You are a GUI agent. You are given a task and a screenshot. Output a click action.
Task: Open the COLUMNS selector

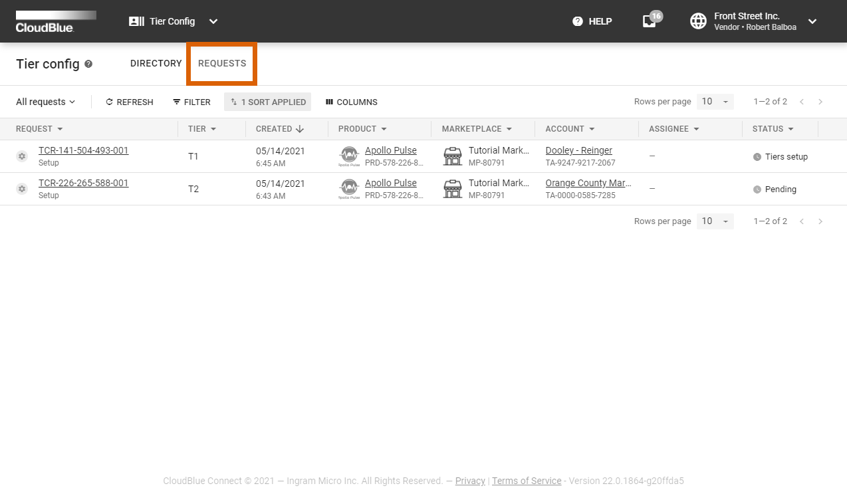[x=351, y=102]
